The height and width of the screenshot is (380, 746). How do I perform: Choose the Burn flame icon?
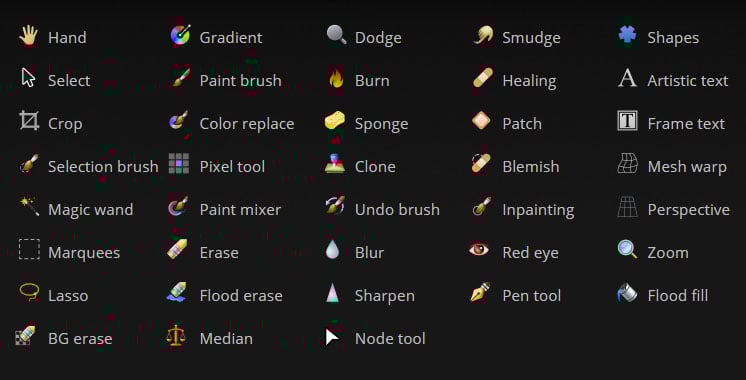point(336,78)
